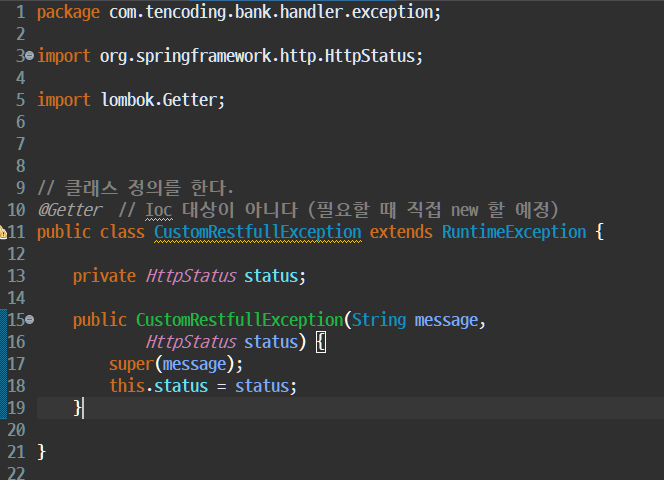Click the package keyword on line 1
The width and height of the screenshot is (664, 480).
pyautogui.click(x=68, y=12)
